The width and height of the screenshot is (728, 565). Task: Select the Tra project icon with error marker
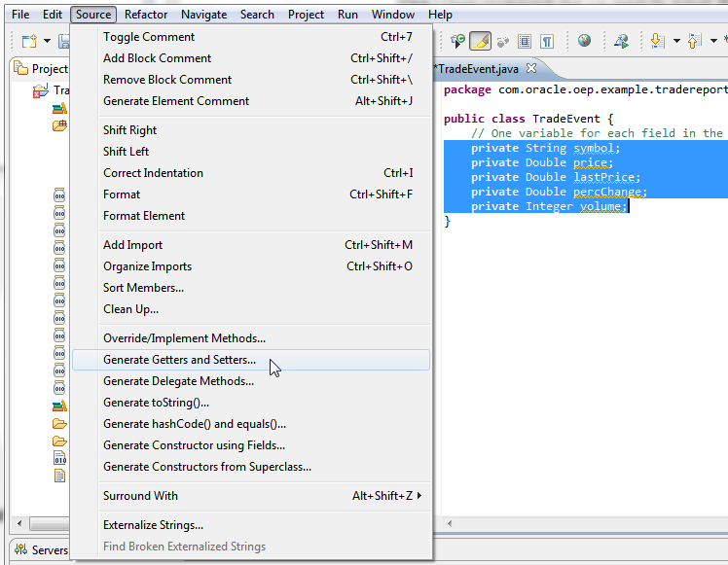pos(41,90)
